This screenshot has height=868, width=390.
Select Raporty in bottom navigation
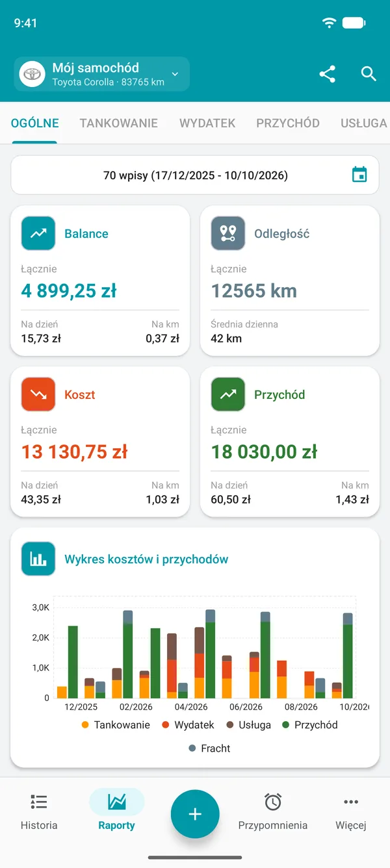tap(117, 812)
